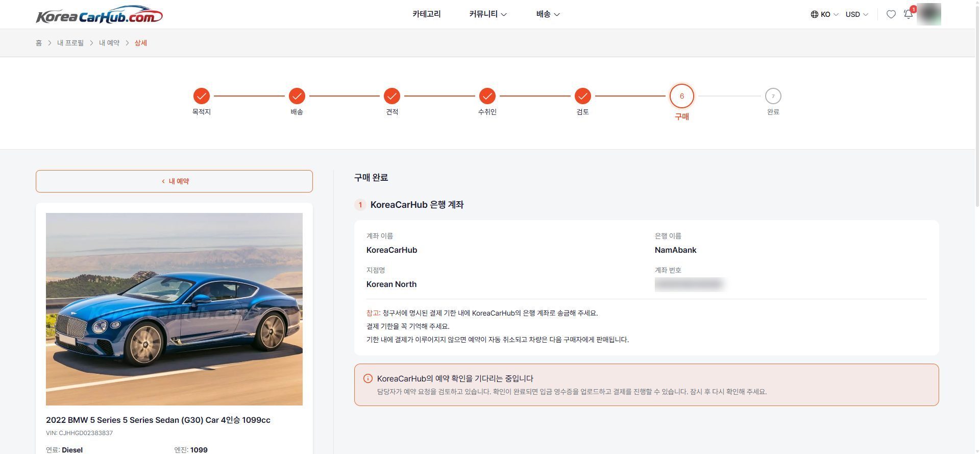Screen dimensions: 980x454
Task: Click the info icon in confirmation notice
Action: [x=367, y=378]
